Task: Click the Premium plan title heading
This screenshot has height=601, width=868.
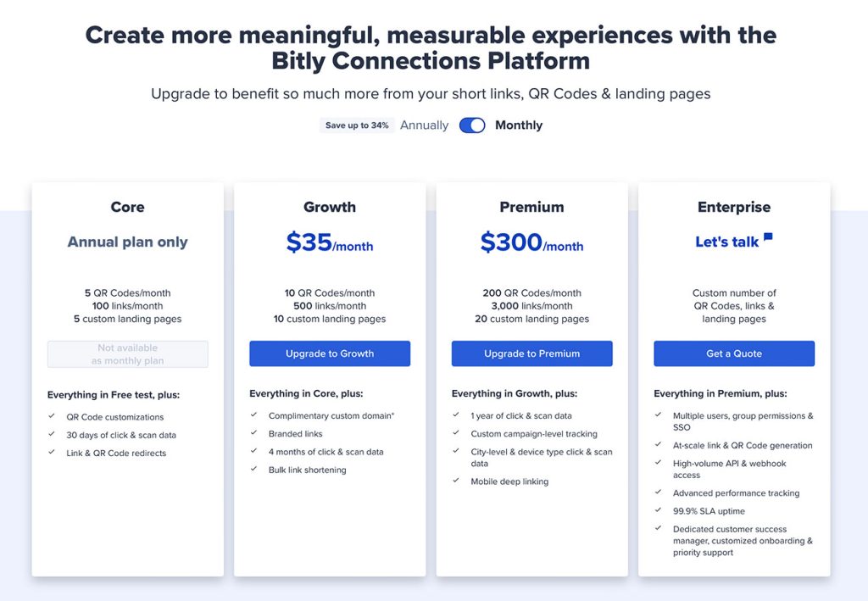Action: pos(532,207)
